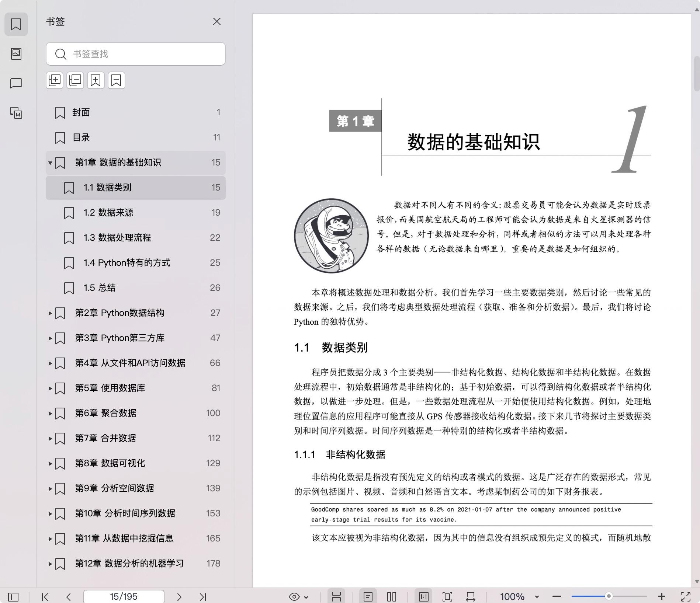
Task: Jump to last page
Action: click(x=203, y=597)
